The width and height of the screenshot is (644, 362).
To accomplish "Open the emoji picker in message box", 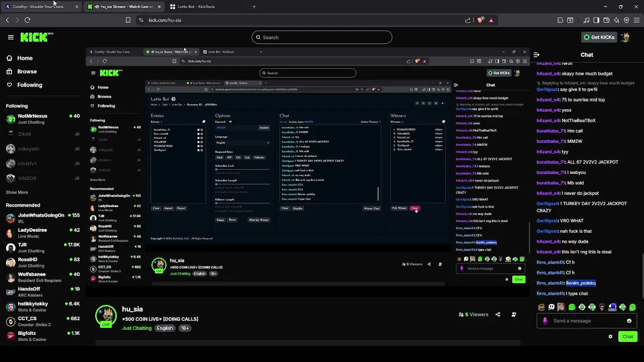I will pos(629,321).
